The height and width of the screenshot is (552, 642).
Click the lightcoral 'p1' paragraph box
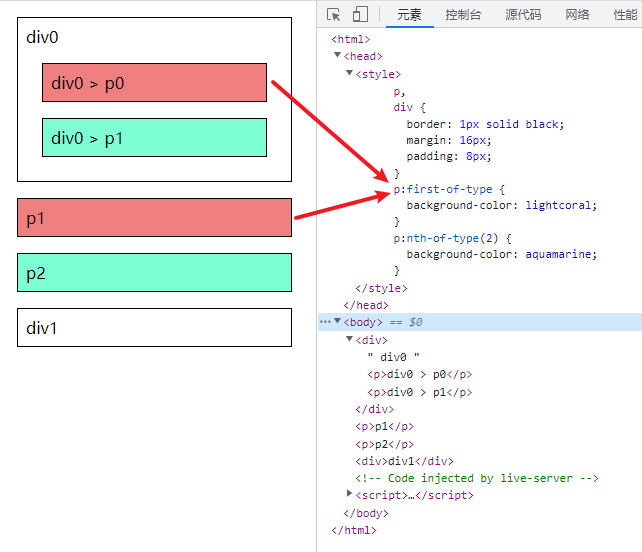point(154,217)
